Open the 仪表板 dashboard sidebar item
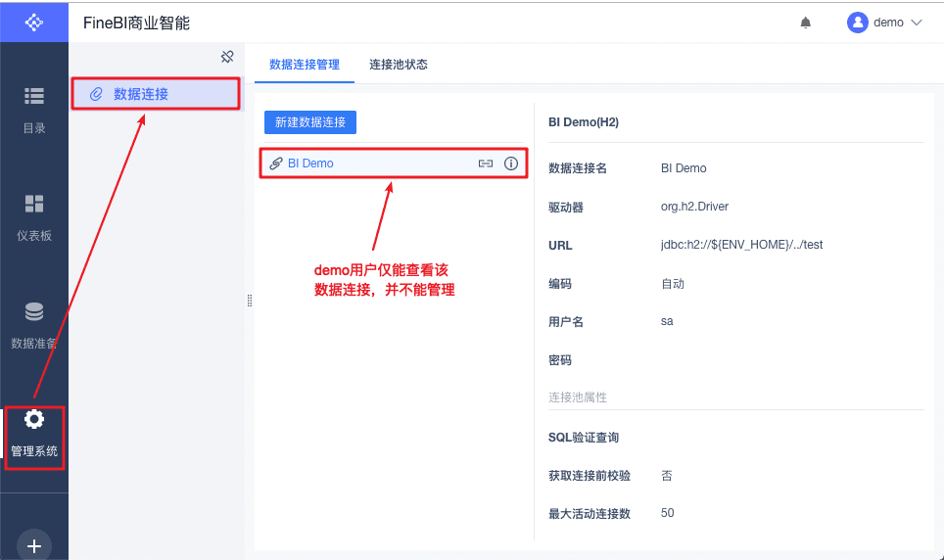 [x=34, y=218]
